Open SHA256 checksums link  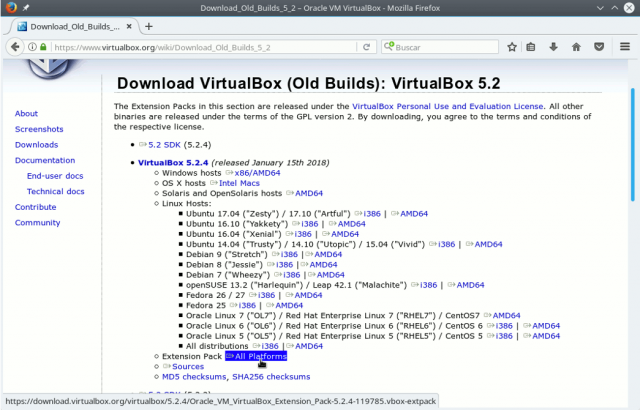[x=271, y=377]
